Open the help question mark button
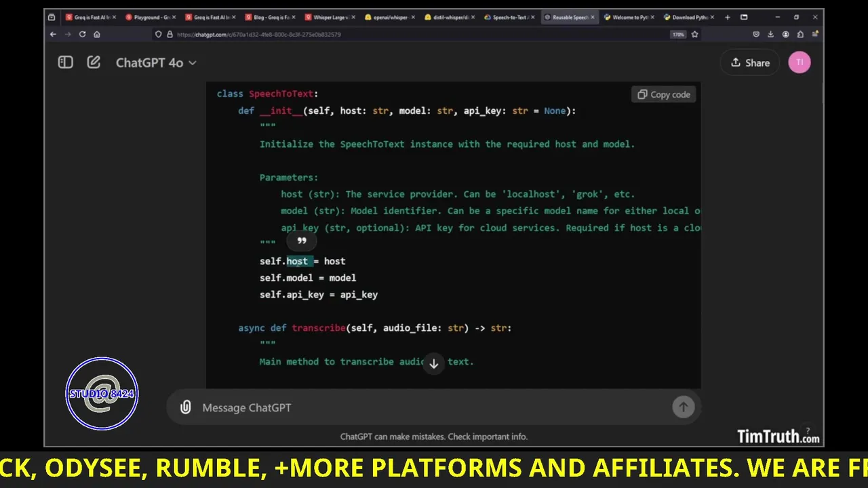Image resolution: width=868 pixels, height=488 pixels. point(808,432)
